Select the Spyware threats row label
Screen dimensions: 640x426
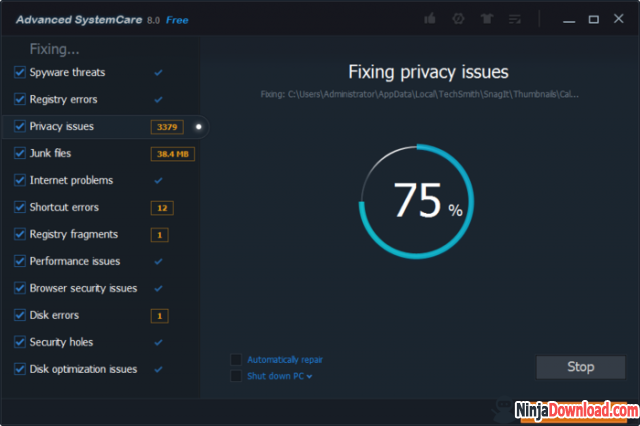(x=67, y=73)
